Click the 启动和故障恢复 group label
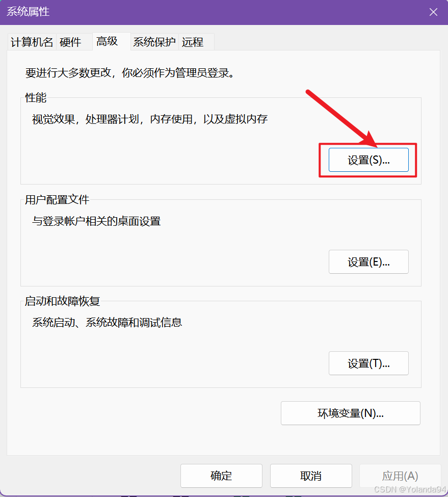This screenshot has width=448, height=497. (x=62, y=301)
